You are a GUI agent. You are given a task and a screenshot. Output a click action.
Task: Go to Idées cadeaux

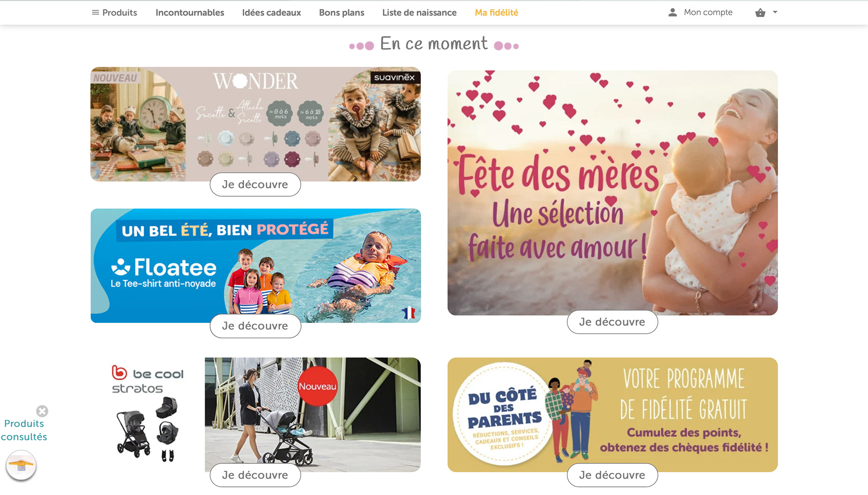click(271, 13)
